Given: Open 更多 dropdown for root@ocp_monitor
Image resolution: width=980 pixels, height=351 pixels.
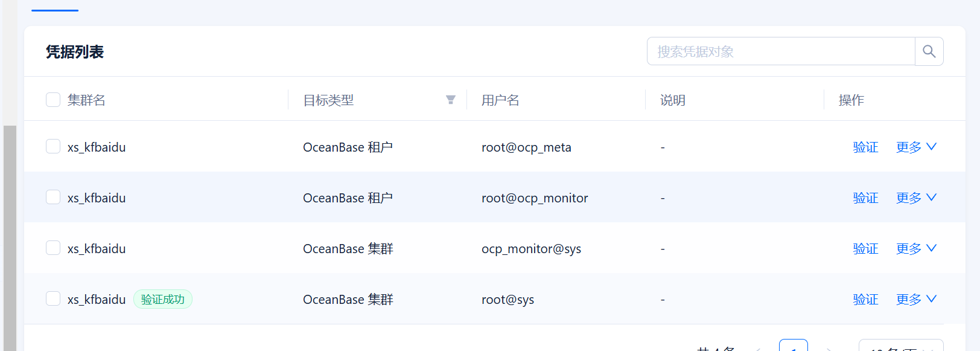Looking at the screenshot, I should 916,198.
